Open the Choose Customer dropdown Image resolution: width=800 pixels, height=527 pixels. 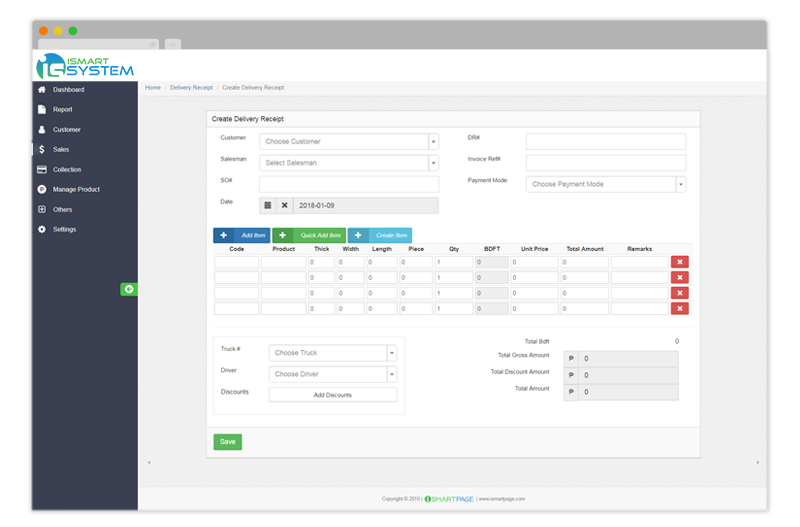coord(349,141)
